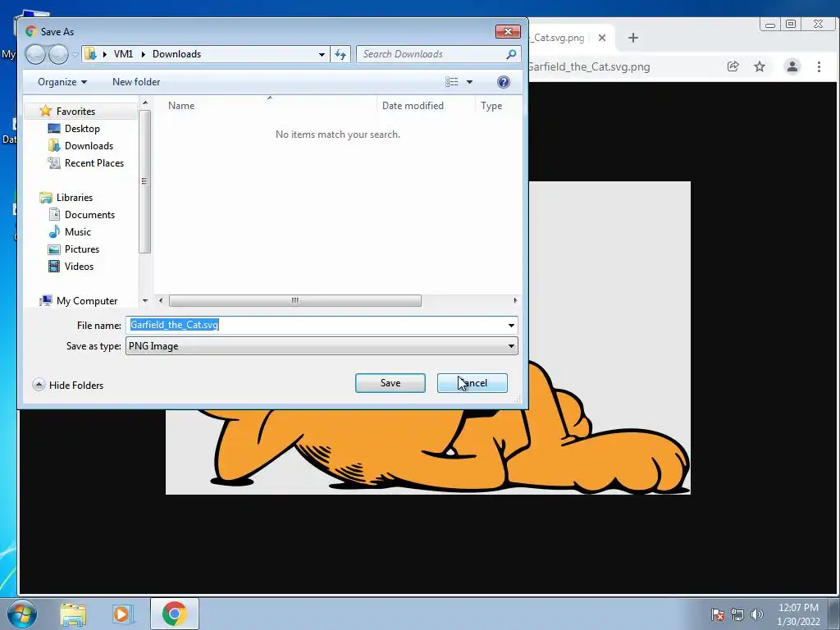Click the Action Center flag tray icon
Screen dimensions: 840x630
(x=717, y=614)
